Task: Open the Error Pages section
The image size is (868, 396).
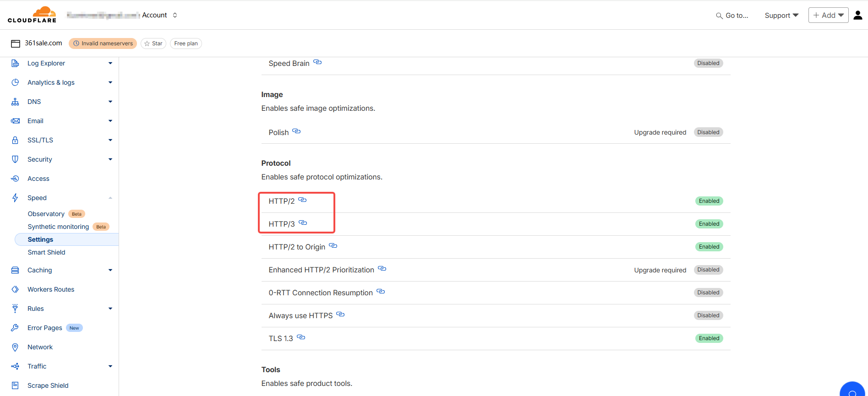Action: (x=45, y=328)
